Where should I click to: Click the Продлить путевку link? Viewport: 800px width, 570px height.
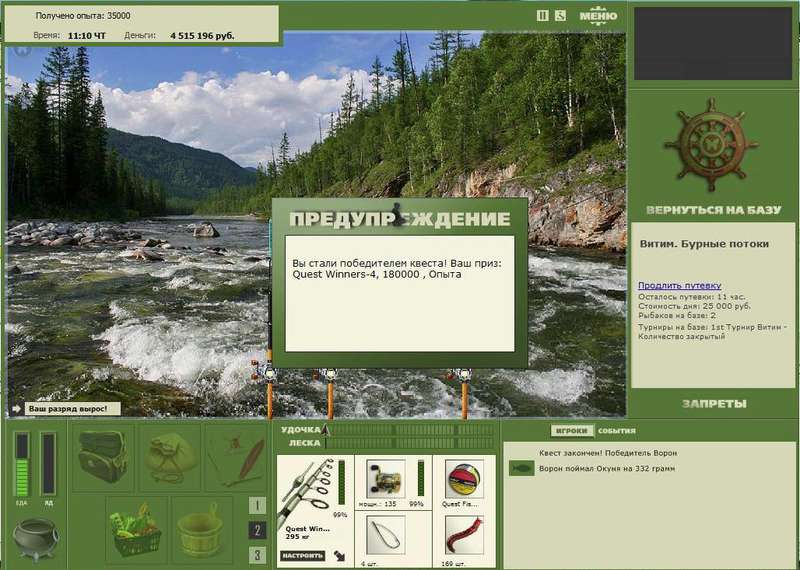(680, 285)
